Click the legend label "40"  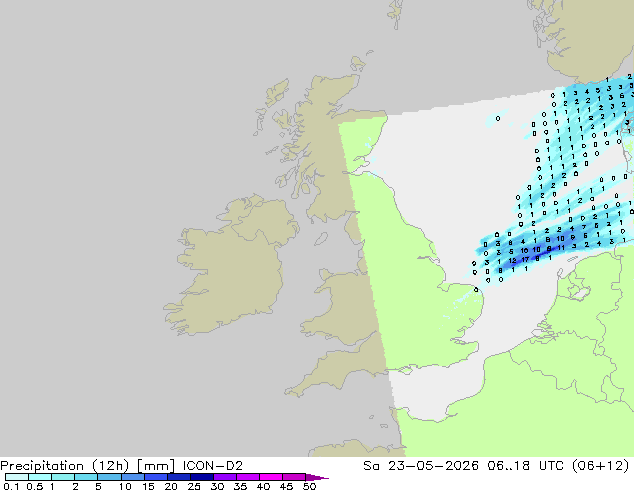coord(263,486)
